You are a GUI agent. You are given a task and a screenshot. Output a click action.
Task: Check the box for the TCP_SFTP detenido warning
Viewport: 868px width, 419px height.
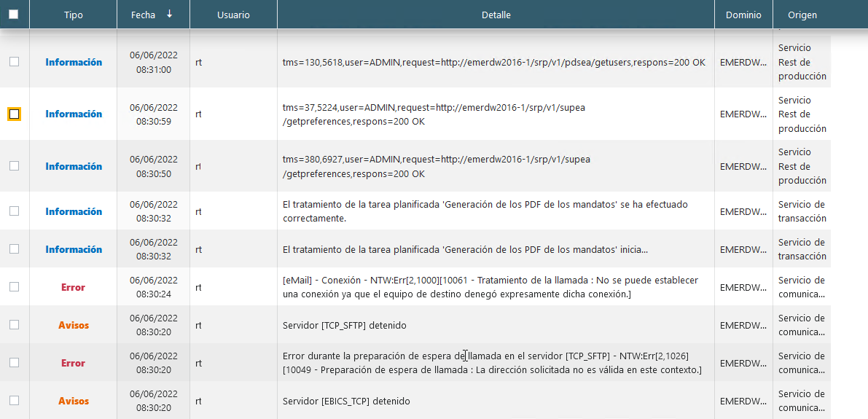point(14,325)
